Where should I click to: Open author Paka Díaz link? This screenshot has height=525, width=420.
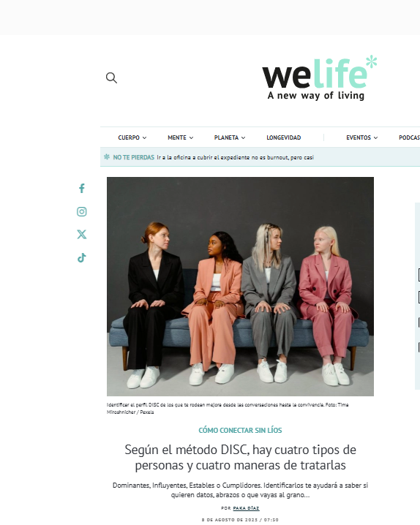(x=246, y=508)
